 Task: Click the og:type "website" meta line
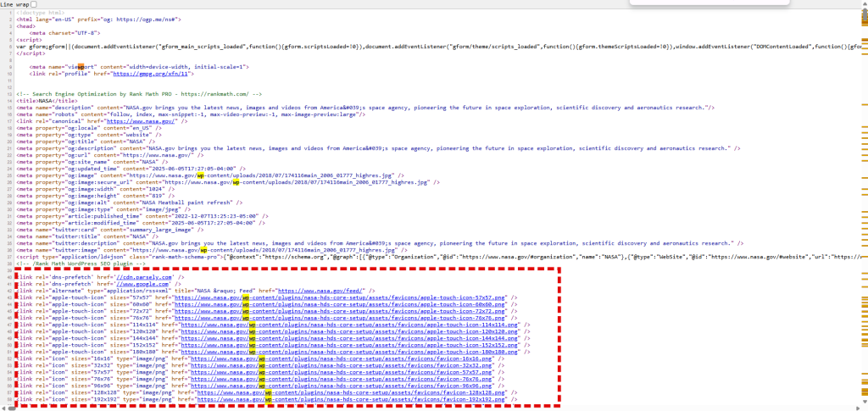tap(89, 135)
